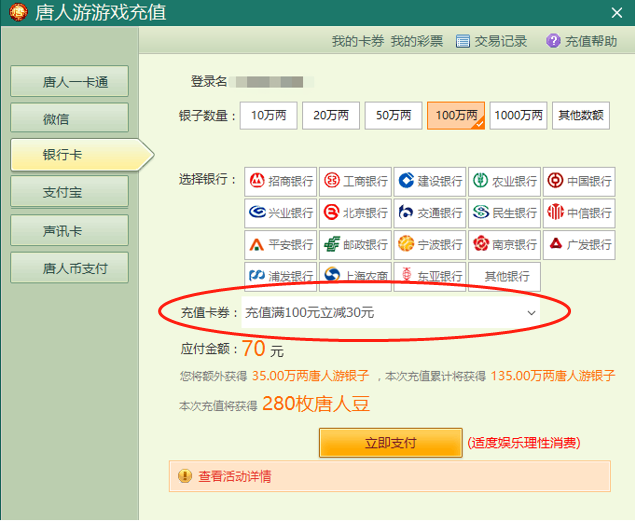Switch to the 支付宝 payment tab

click(x=70, y=192)
